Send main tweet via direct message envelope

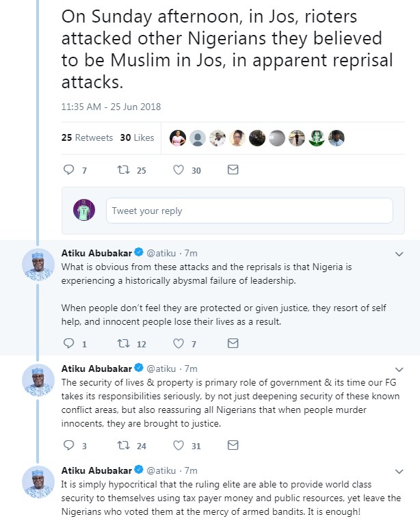click(233, 170)
